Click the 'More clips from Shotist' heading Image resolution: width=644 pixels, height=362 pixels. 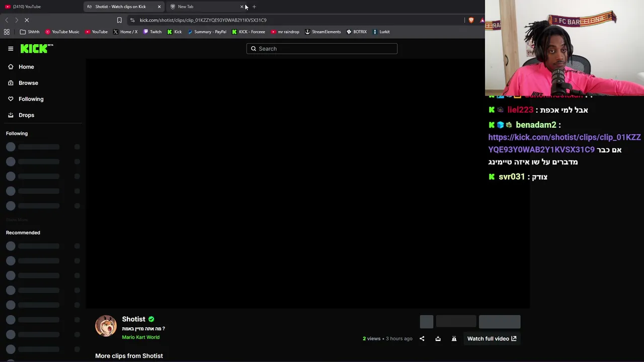pos(129,356)
